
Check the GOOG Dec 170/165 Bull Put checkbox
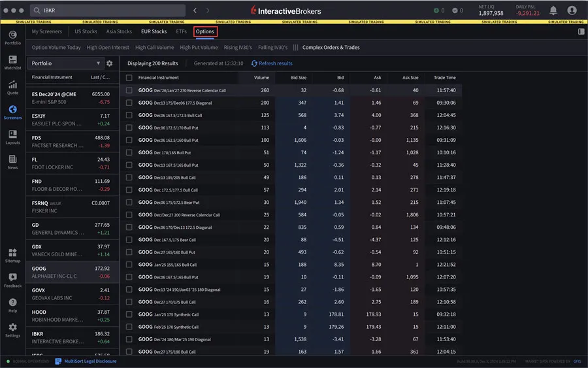pos(129,153)
